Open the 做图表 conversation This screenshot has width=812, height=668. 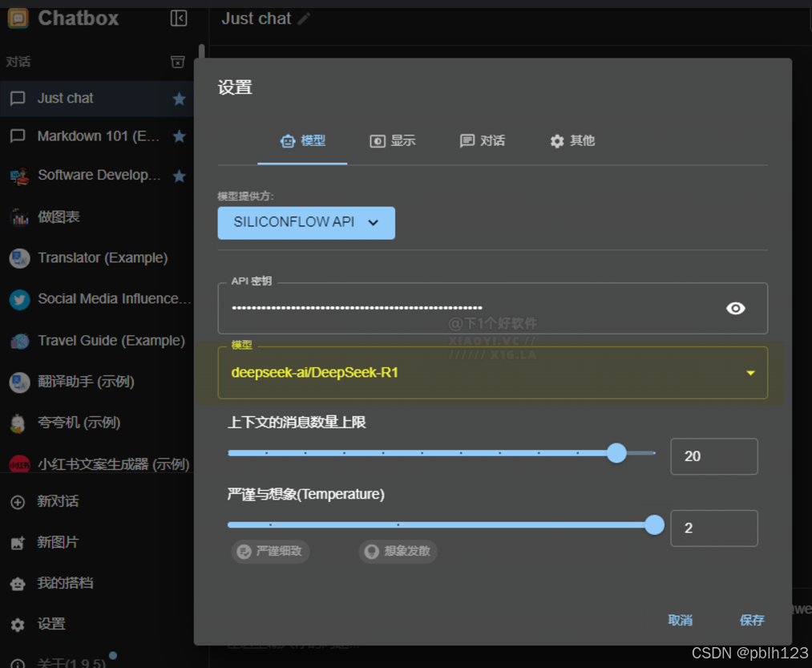(97, 217)
